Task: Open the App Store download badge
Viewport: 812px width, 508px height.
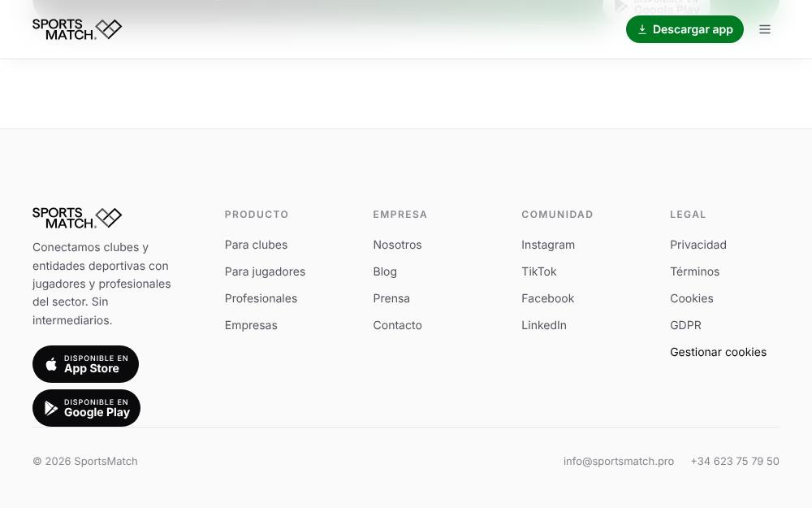Action: point(85,364)
